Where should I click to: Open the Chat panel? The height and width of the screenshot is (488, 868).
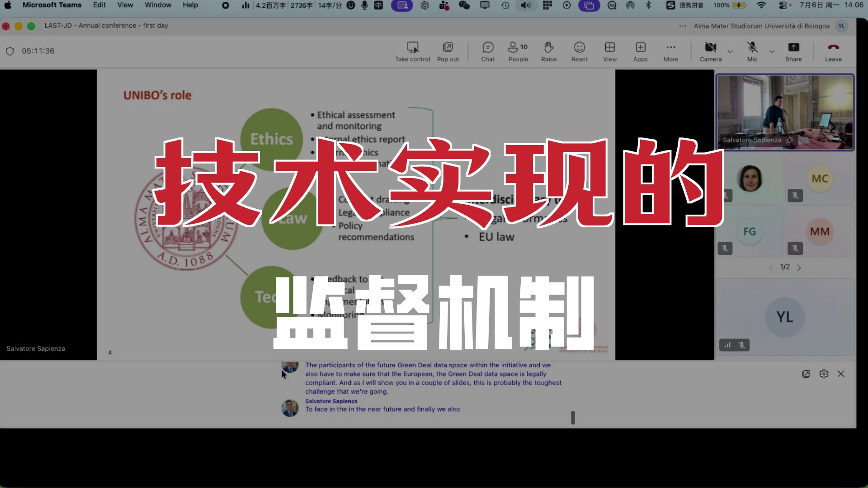click(x=488, y=52)
